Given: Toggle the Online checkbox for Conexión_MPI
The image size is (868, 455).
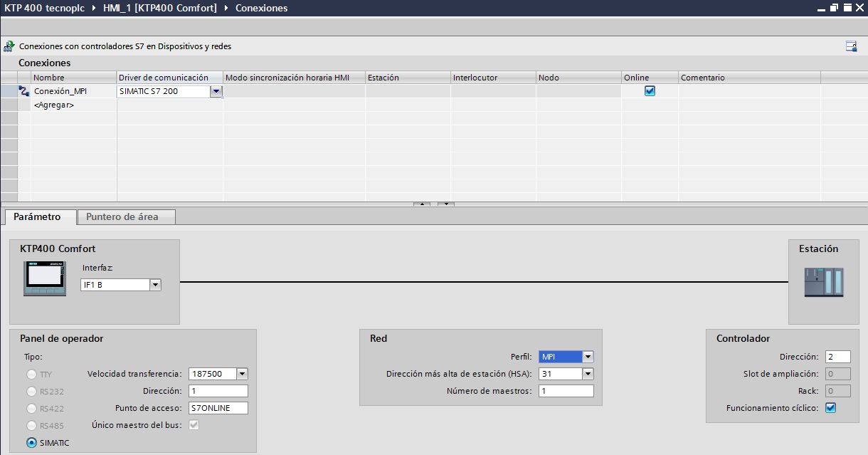Looking at the screenshot, I should coord(649,91).
